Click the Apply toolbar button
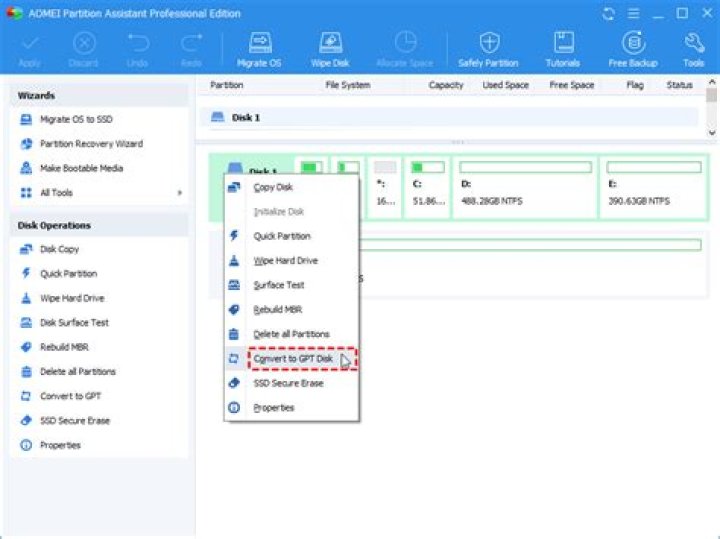 (x=30, y=50)
